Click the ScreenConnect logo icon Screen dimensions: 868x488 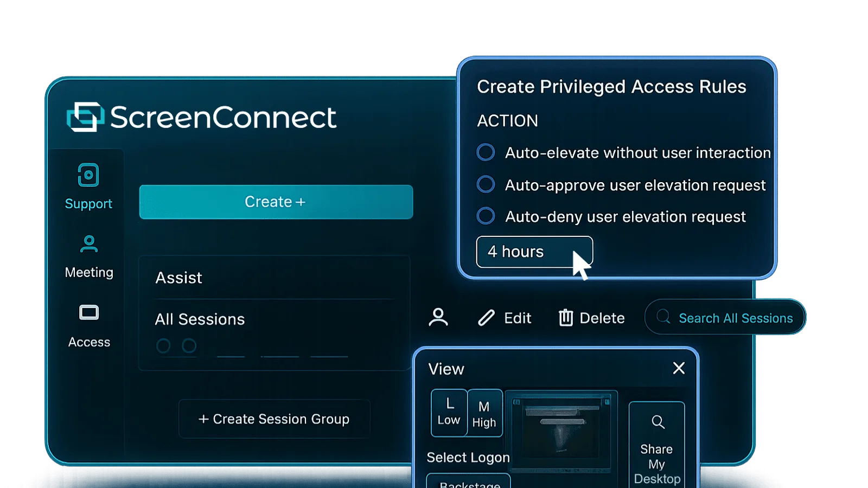point(85,117)
